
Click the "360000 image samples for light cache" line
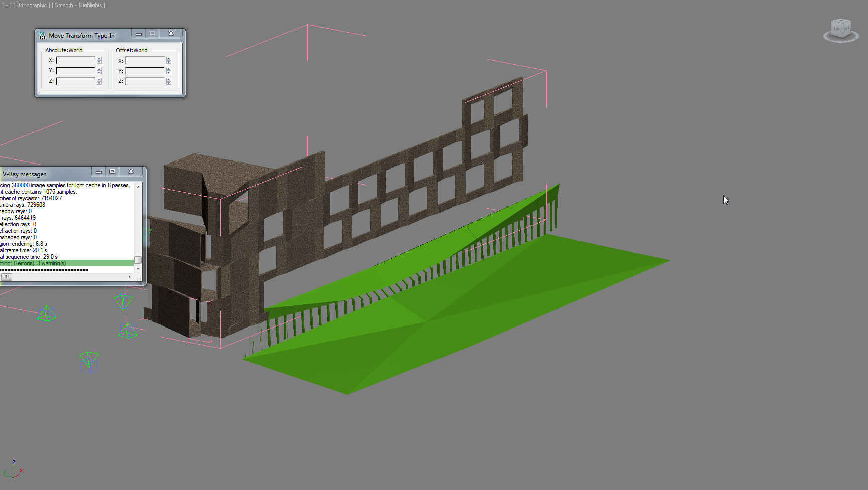[x=65, y=185]
